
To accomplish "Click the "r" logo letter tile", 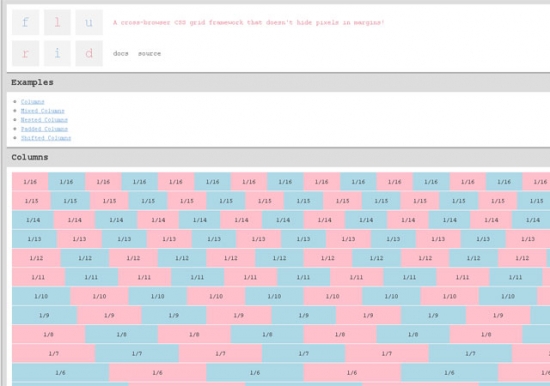I will pyautogui.click(x=26, y=54).
